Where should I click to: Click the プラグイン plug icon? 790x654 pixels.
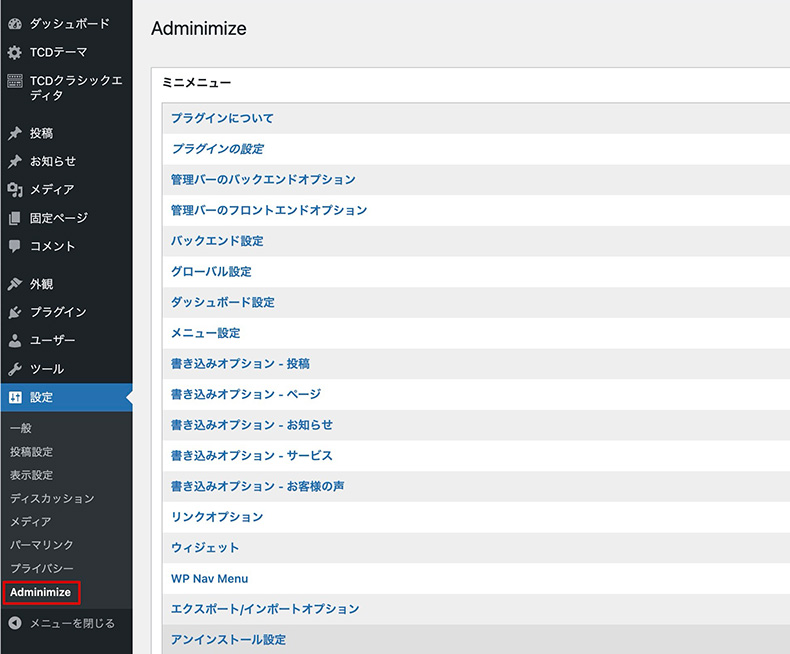pos(14,312)
